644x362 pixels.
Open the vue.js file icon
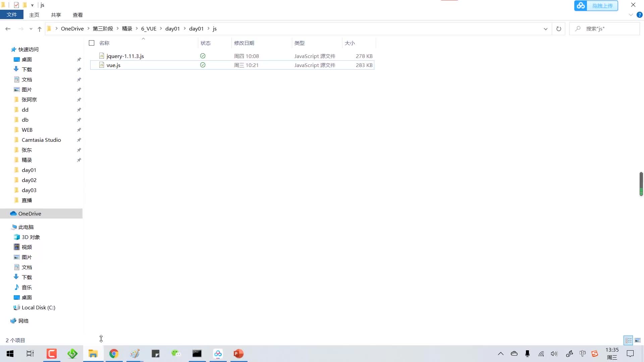102,65
